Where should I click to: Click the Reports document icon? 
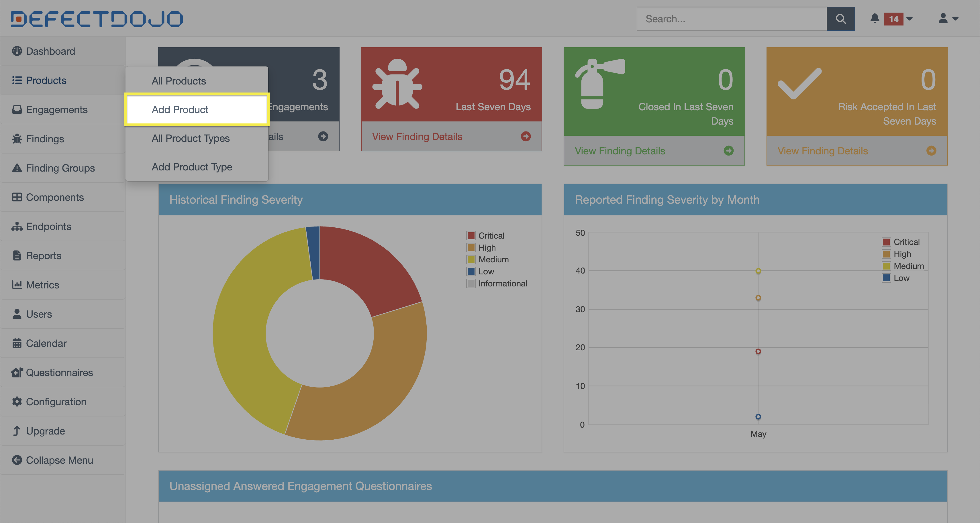pyautogui.click(x=17, y=255)
